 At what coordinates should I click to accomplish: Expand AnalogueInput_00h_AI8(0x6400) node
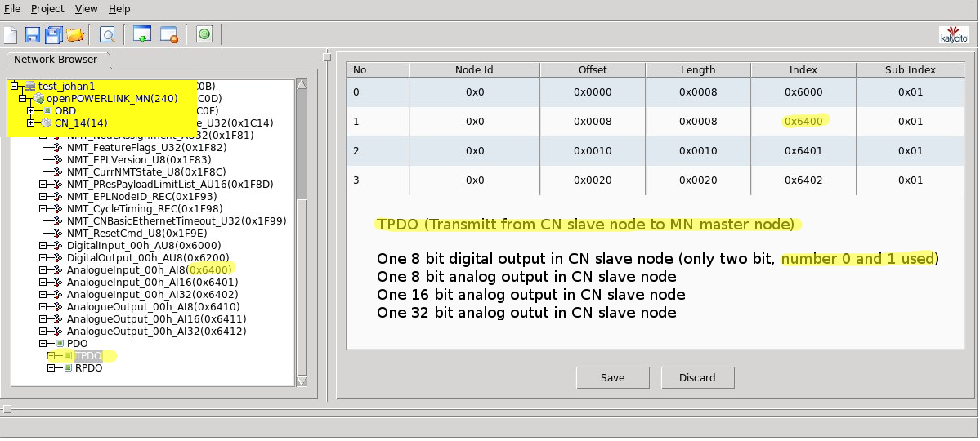click(43, 270)
